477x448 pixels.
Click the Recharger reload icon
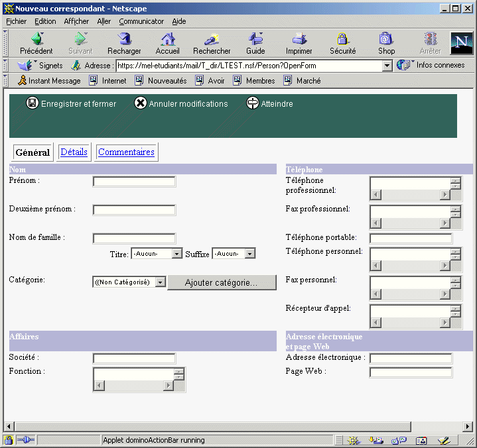pos(124,39)
